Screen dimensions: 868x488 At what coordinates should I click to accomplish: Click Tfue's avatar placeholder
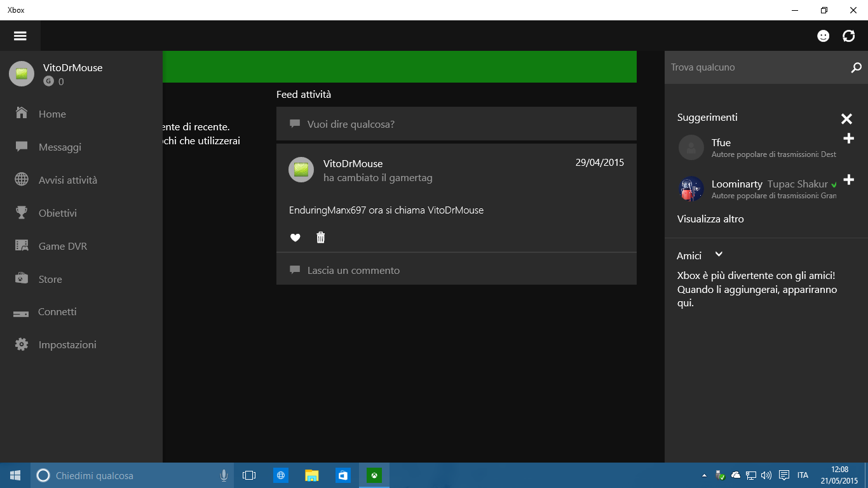point(691,147)
